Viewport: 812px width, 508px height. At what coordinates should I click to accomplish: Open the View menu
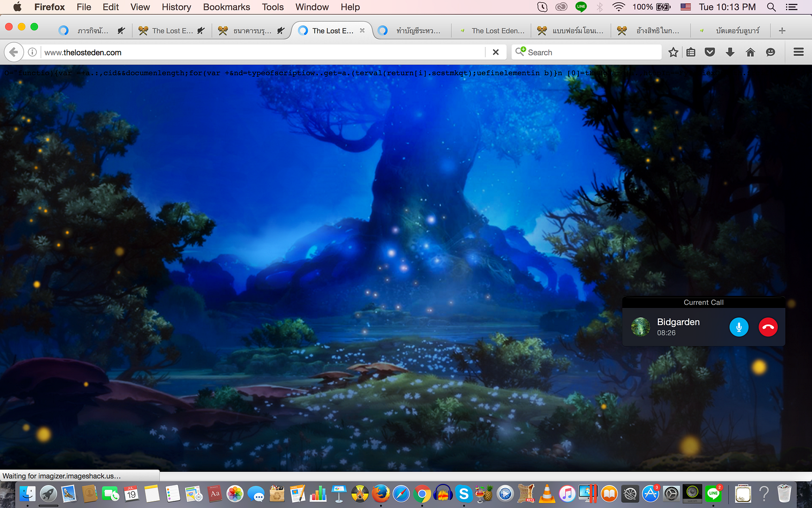[140, 7]
